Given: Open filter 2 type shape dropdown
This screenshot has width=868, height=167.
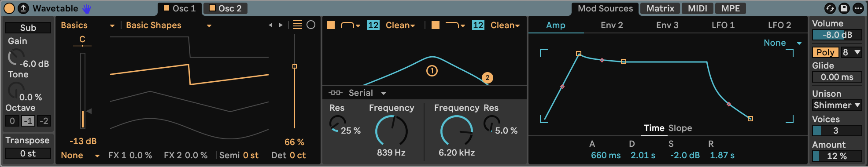Looking at the screenshot, I should (455, 25).
